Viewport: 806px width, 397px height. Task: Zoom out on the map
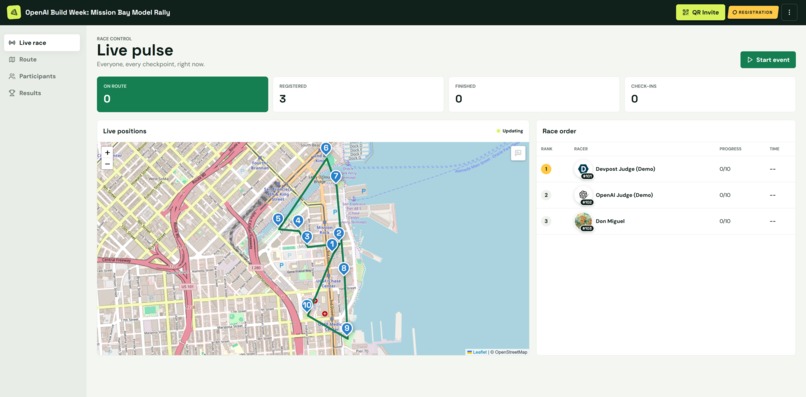pos(107,164)
